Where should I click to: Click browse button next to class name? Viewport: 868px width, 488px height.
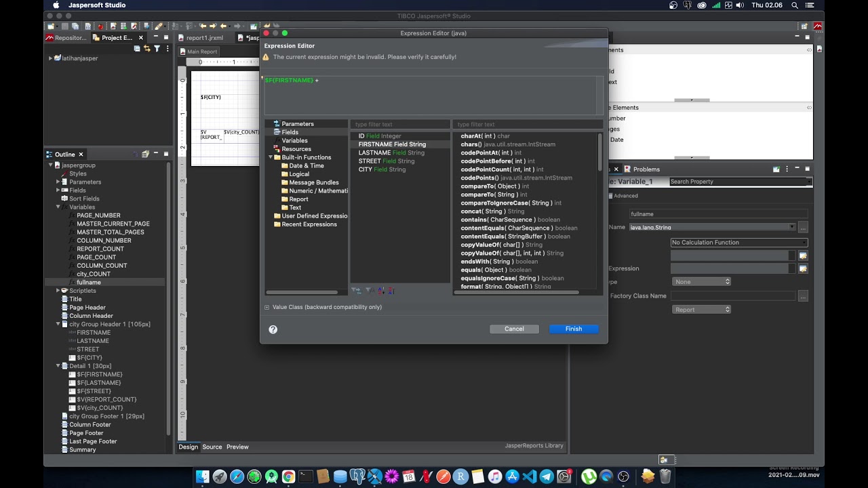(803, 228)
